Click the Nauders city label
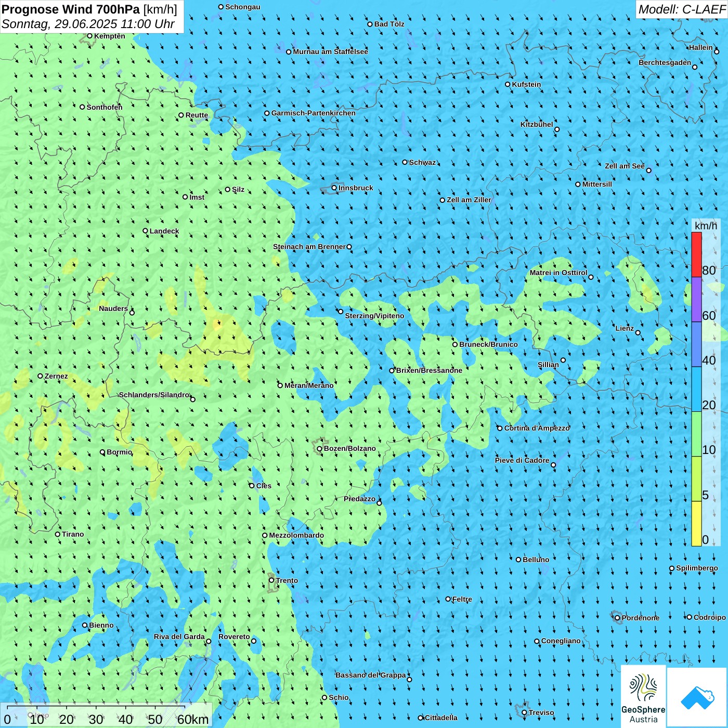The width and height of the screenshot is (728, 728). (x=113, y=308)
